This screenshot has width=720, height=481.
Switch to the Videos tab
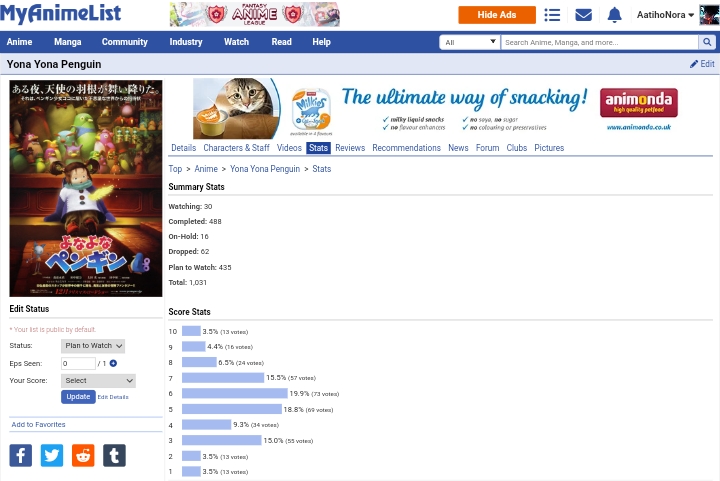pyautogui.click(x=289, y=148)
